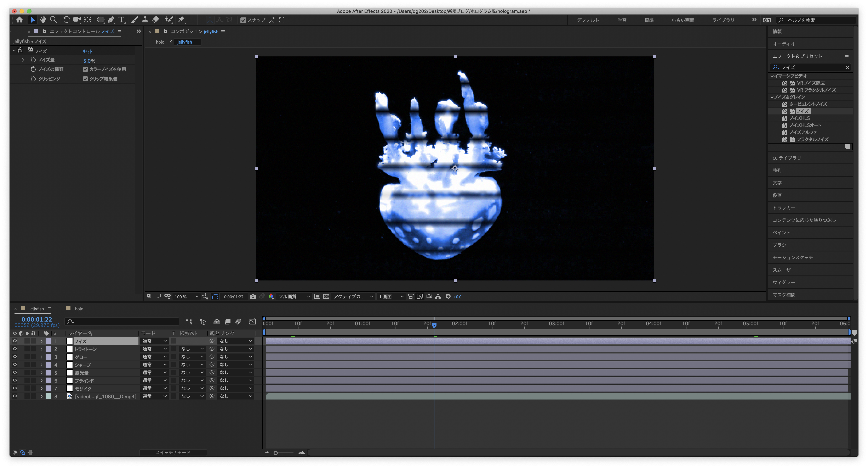
Task: Click the timeline layer search field
Action: 122,321
